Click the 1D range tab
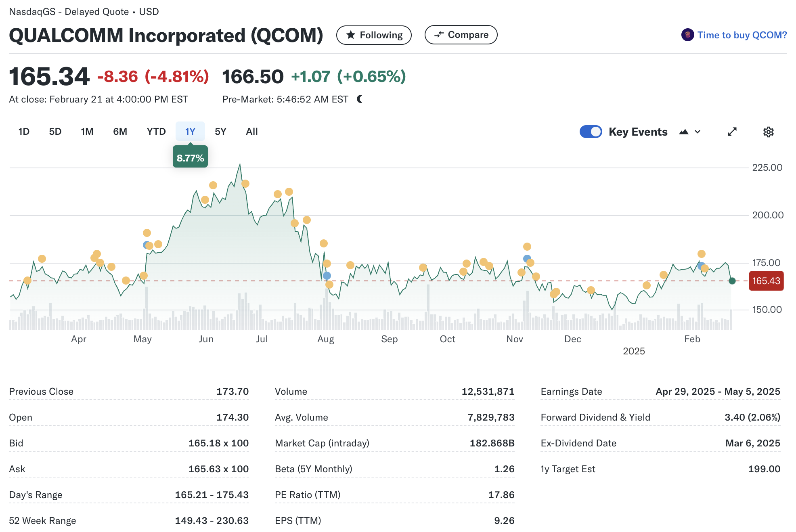 tap(24, 132)
